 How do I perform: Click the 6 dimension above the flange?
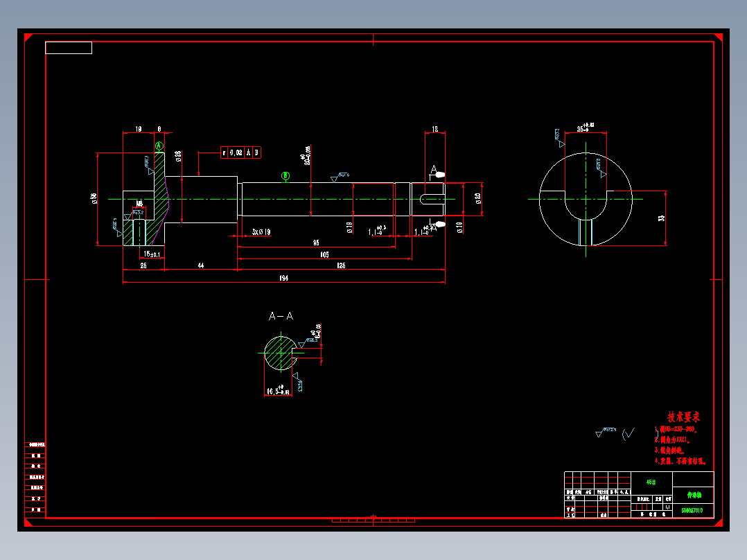(x=159, y=129)
